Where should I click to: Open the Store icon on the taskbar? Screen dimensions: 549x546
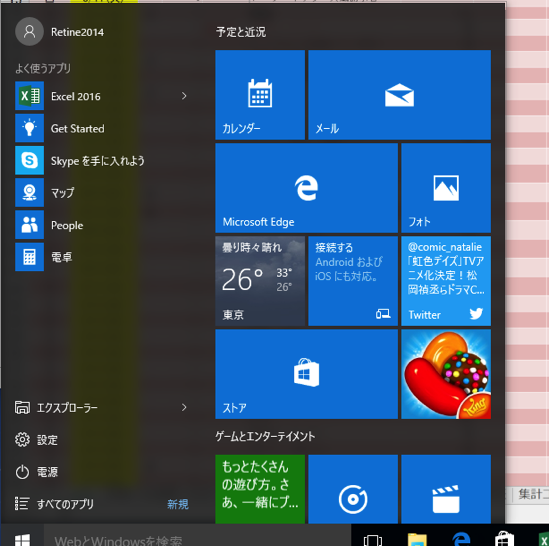pyautogui.click(x=505, y=539)
